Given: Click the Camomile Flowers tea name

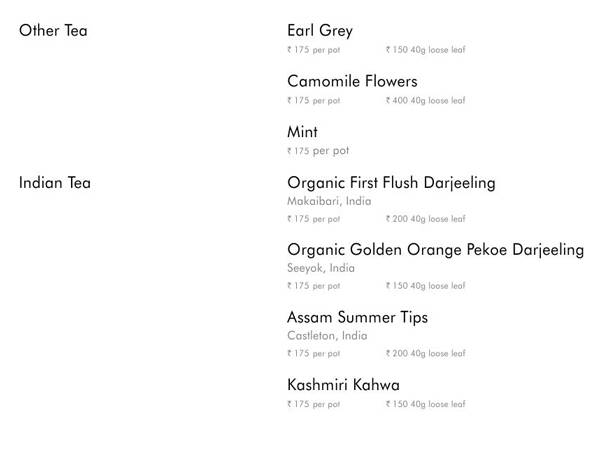Looking at the screenshot, I should (352, 81).
